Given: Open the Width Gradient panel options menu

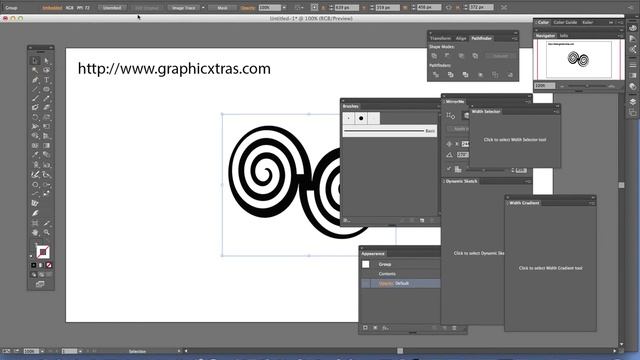Looking at the screenshot, I should [x=592, y=203].
